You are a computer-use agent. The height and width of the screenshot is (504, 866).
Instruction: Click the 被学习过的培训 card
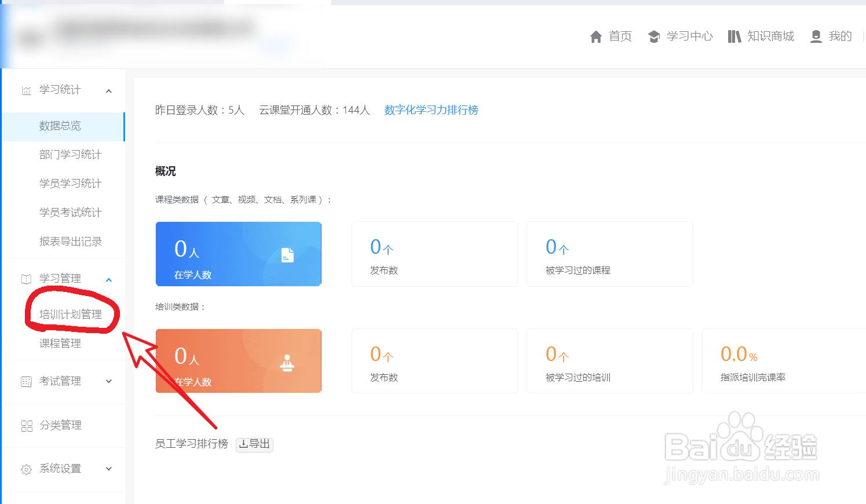(x=609, y=361)
